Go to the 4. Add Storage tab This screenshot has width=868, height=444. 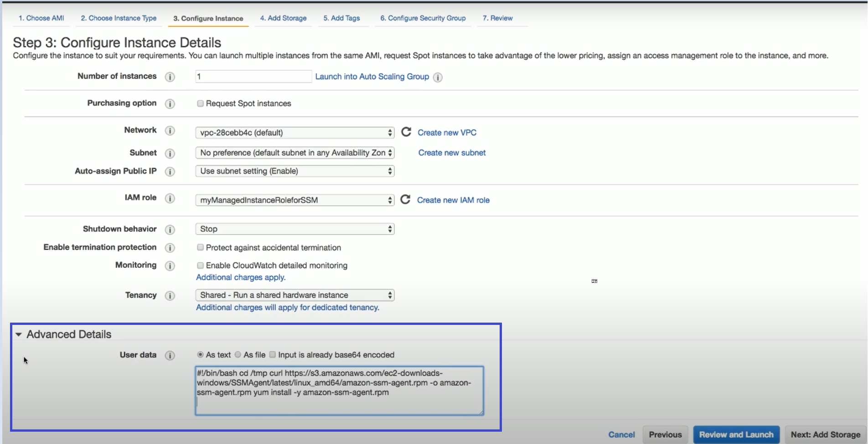coord(283,18)
